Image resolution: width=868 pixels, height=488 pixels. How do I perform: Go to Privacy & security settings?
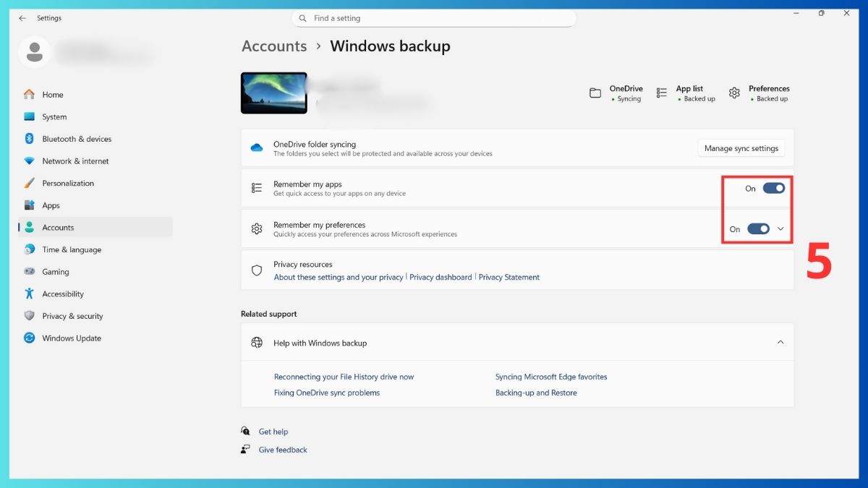[x=72, y=316]
